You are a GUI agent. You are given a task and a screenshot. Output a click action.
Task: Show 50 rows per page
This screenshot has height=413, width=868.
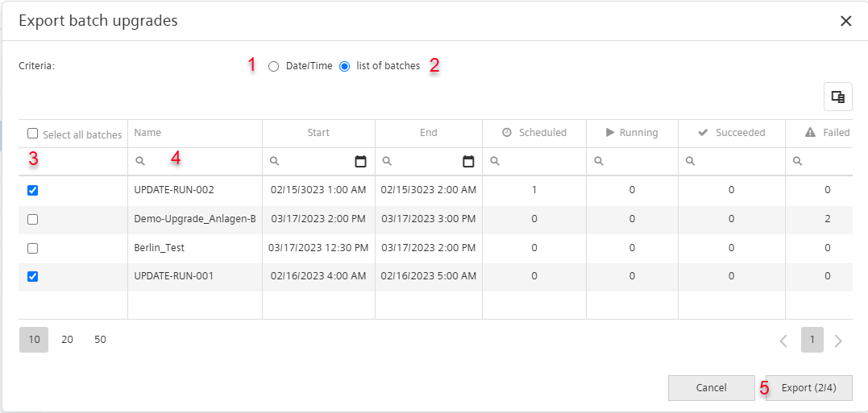point(100,340)
